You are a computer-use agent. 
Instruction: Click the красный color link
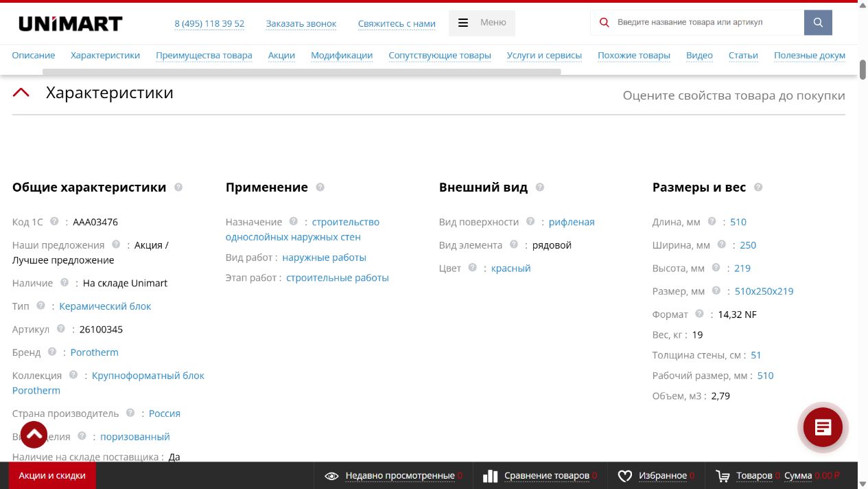click(511, 269)
